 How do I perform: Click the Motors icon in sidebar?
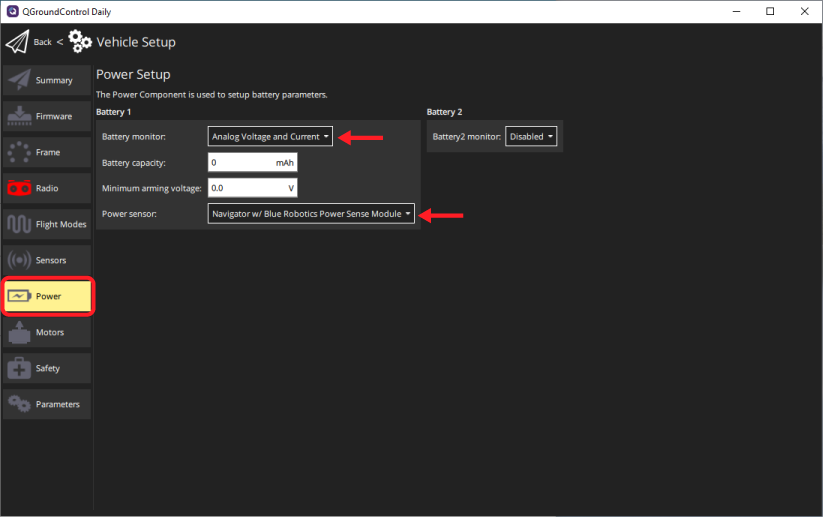19,332
